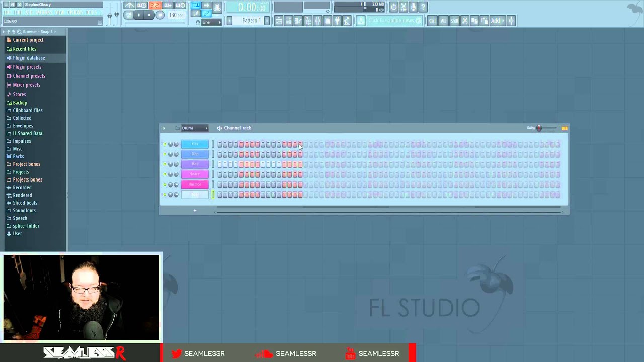This screenshot has width=644, height=362.
Task: Expand Mixer presets folder
Action: coord(26,85)
